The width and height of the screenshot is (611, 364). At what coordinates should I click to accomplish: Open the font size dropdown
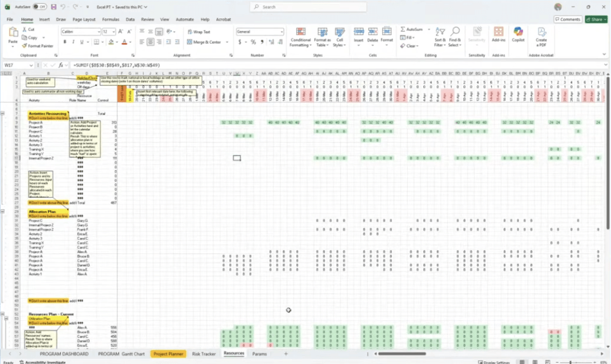(x=113, y=32)
